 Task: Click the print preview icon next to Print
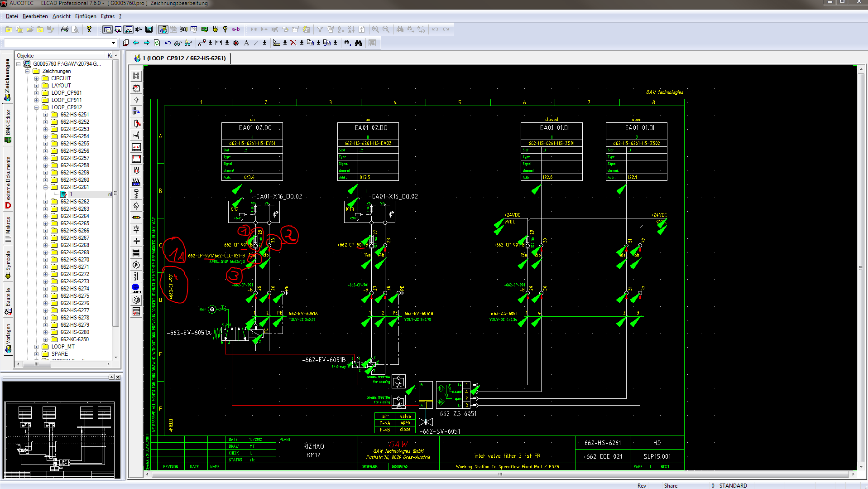pyautogui.click(x=75, y=29)
